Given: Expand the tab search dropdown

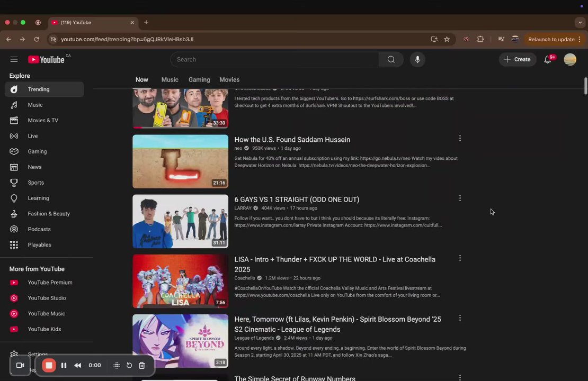Looking at the screenshot, I should [x=580, y=22].
